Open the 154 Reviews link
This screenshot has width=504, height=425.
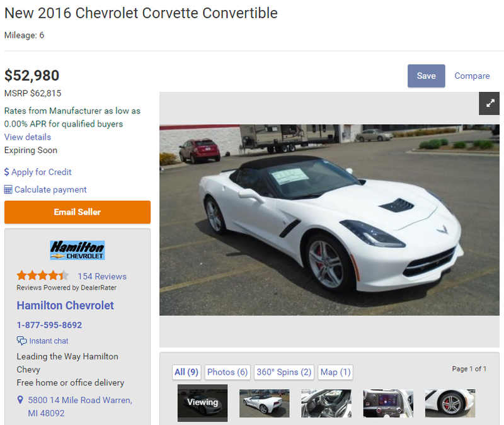(102, 276)
